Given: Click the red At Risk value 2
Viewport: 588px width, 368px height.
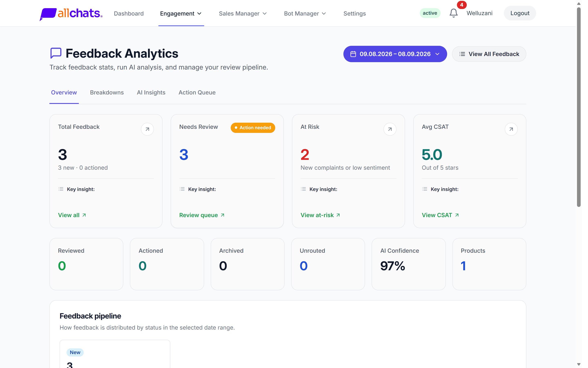Looking at the screenshot, I should coord(305,155).
